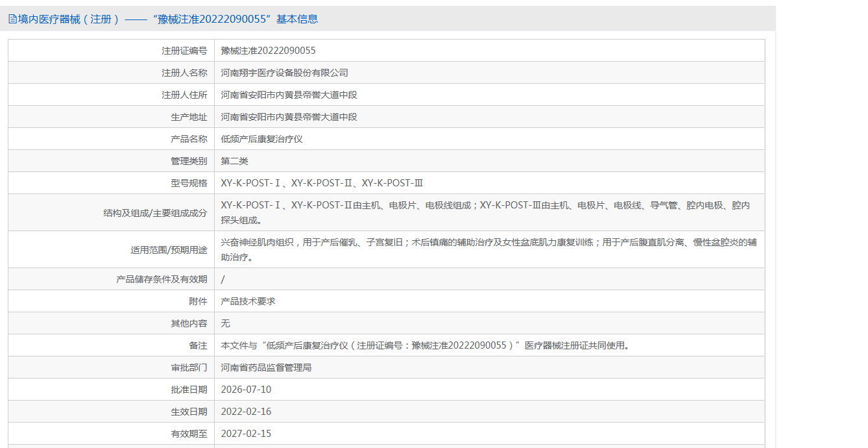The height and width of the screenshot is (448, 868).
Task: Select the value 产品技术要求
Action: pos(248,301)
